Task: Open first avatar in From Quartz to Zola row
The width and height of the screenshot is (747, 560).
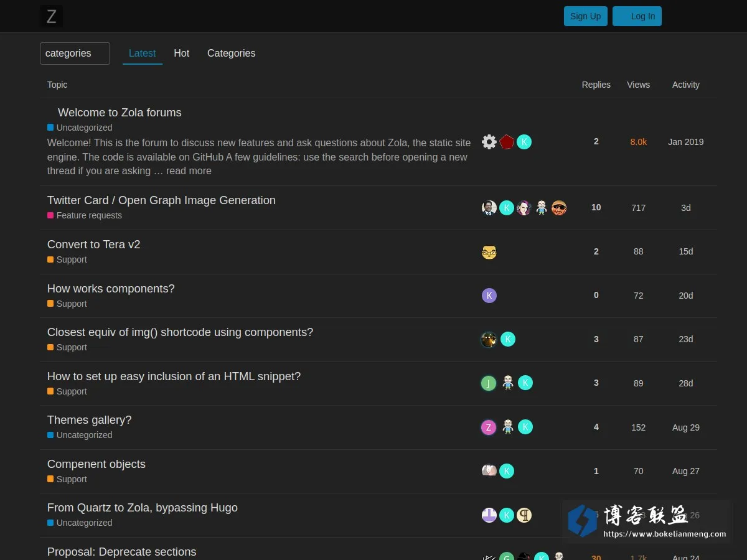Action: [x=489, y=515]
